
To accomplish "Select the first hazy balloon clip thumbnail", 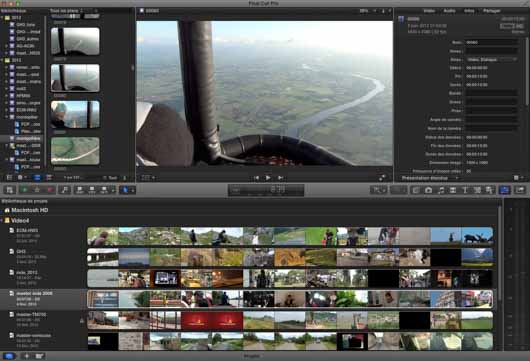I will [x=75, y=41].
